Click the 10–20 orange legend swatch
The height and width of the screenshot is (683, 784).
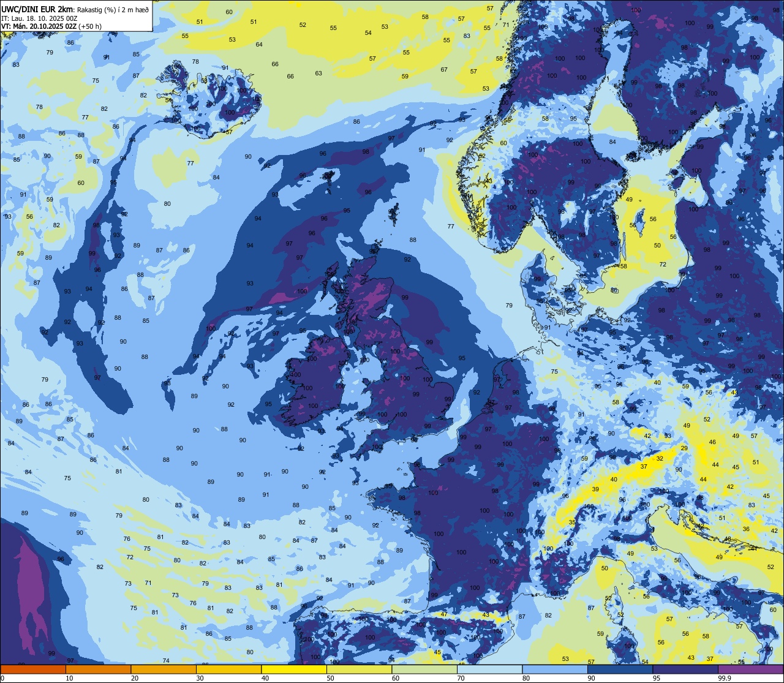[x=98, y=670]
